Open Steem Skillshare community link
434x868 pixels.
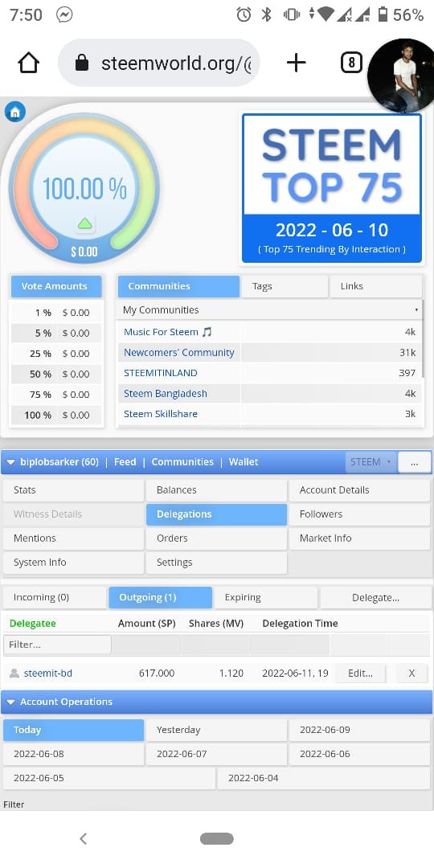pyautogui.click(x=161, y=414)
